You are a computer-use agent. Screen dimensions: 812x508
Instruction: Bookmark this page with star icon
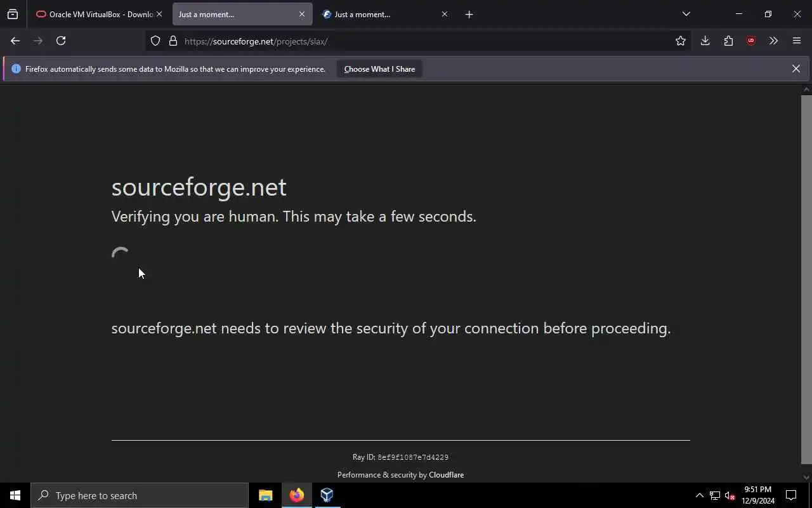(x=681, y=41)
